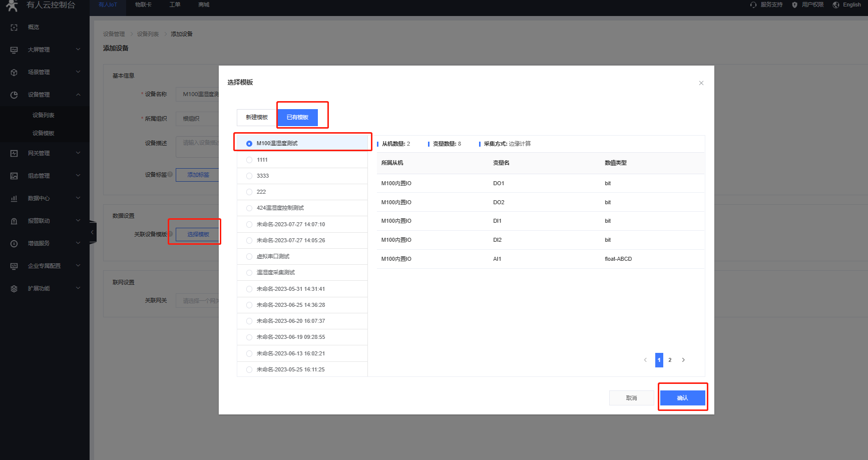Click the Overview icon in the sidebar
868x460 pixels.
pyautogui.click(x=14, y=28)
